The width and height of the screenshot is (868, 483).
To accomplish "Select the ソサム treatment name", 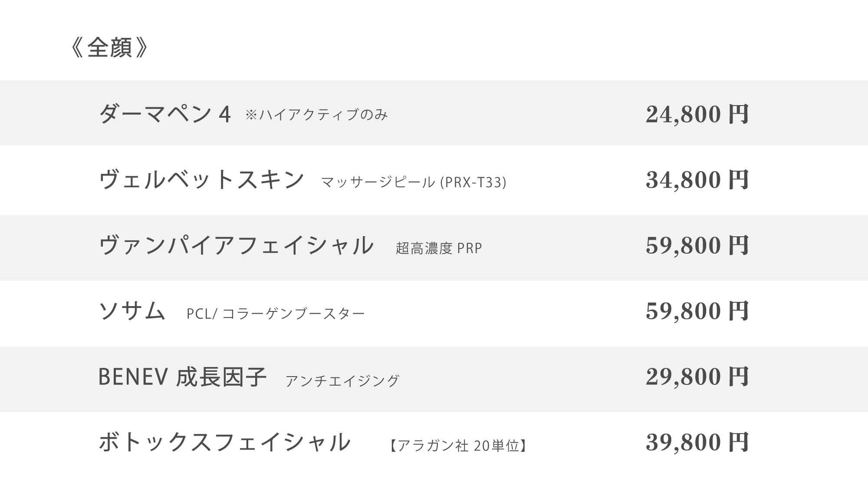I will coord(132,311).
